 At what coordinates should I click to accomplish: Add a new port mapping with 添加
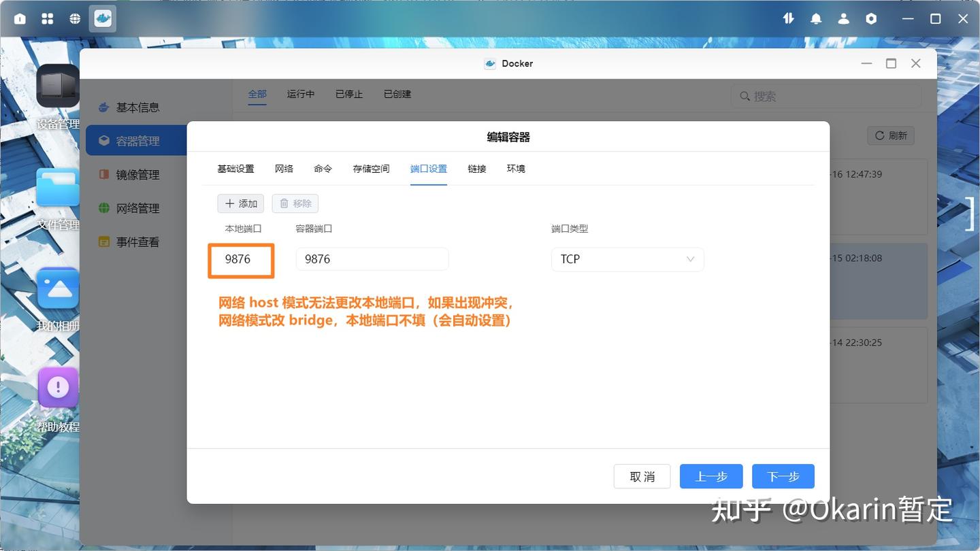pyautogui.click(x=240, y=203)
